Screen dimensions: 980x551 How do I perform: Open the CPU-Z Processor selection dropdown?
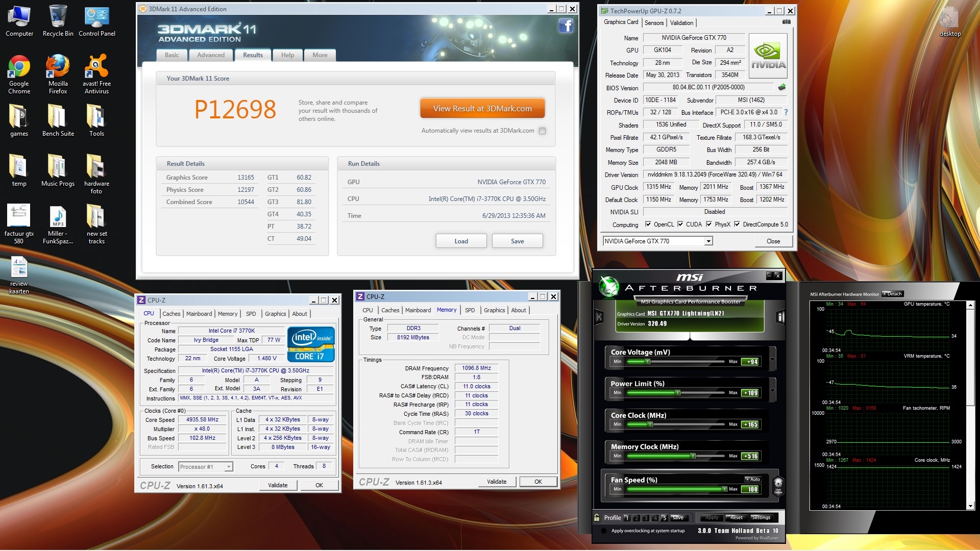coord(229,467)
